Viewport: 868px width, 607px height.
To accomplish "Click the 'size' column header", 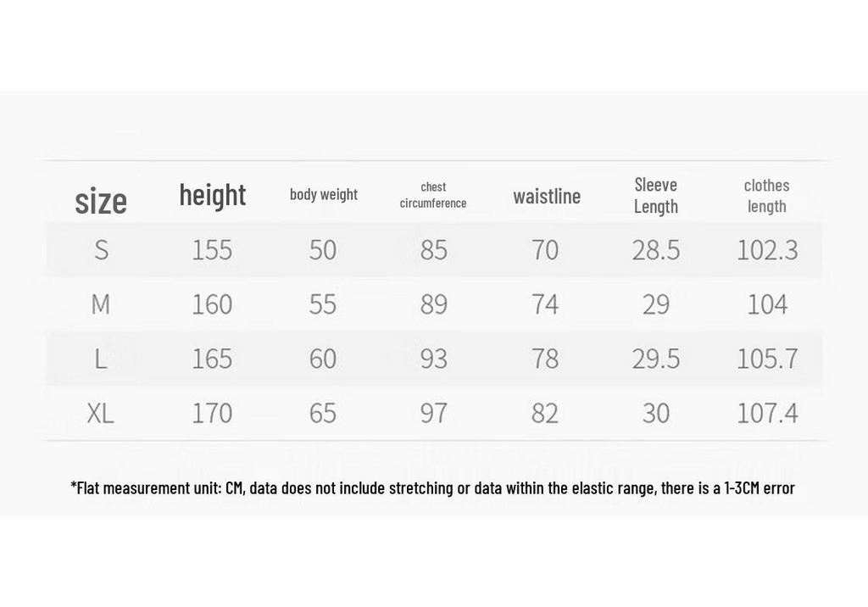I will tap(101, 200).
